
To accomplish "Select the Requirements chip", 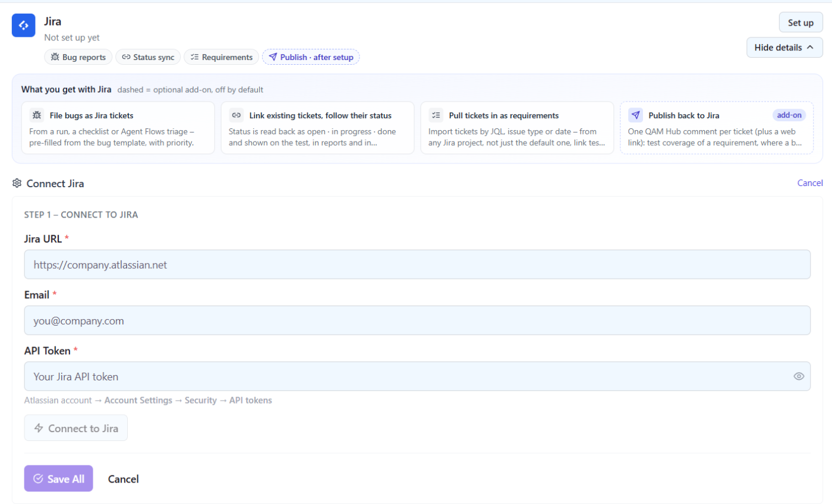I will [222, 57].
